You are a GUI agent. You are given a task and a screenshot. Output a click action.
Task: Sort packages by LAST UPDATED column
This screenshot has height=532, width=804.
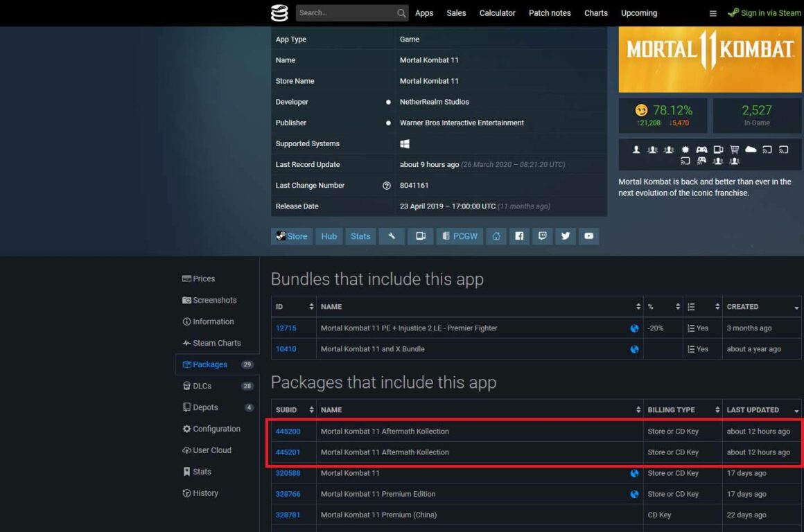coord(760,410)
